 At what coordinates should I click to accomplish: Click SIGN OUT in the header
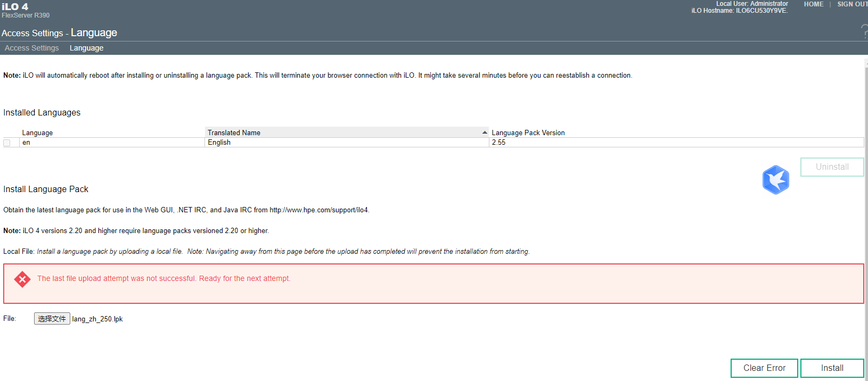click(853, 4)
